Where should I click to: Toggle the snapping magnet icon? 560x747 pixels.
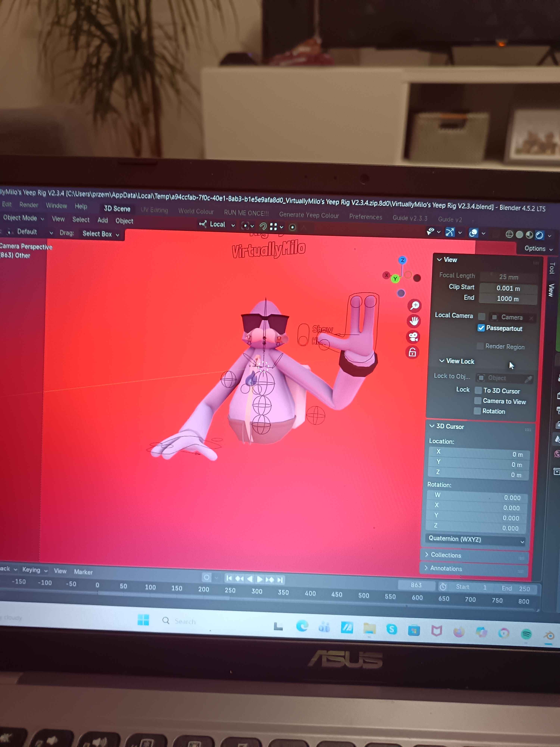point(263,226)
